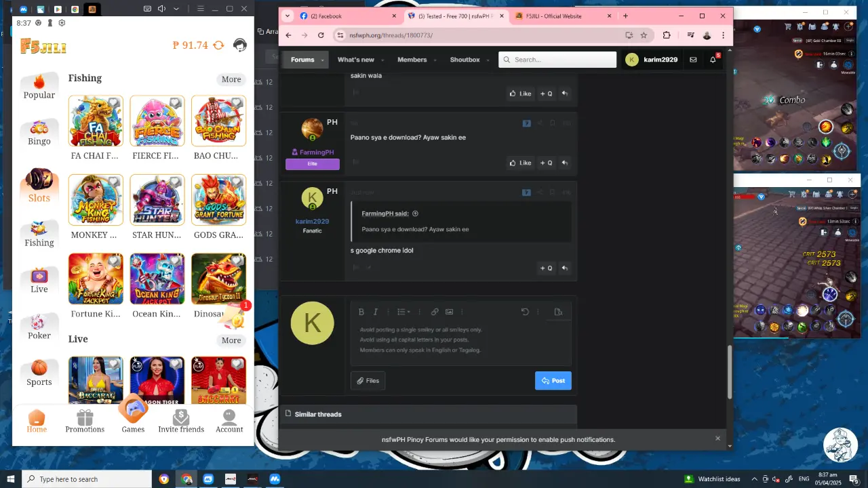Screen dimensions: 868x488
Task: Expand the Shoutbox nav dropdown arrow
Action: pos(489,60)
